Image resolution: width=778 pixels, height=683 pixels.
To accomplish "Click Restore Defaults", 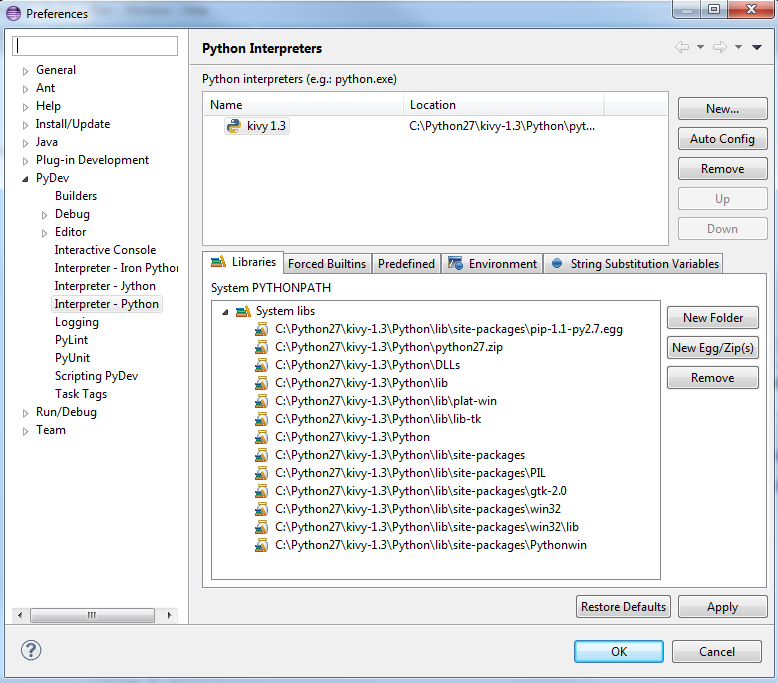I will click(x=623, y=607).
